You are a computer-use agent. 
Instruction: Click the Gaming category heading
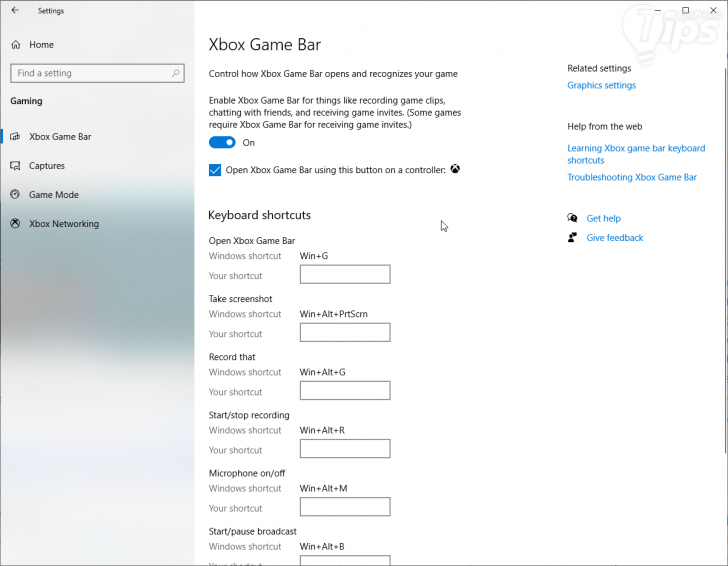(26, 101)
